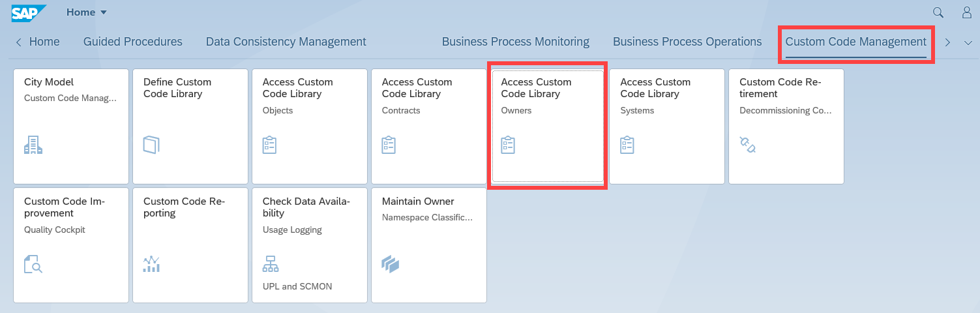Click 'Namespace Classific...' subtitle
980x313 pixels.
click(x=428, y=217)
